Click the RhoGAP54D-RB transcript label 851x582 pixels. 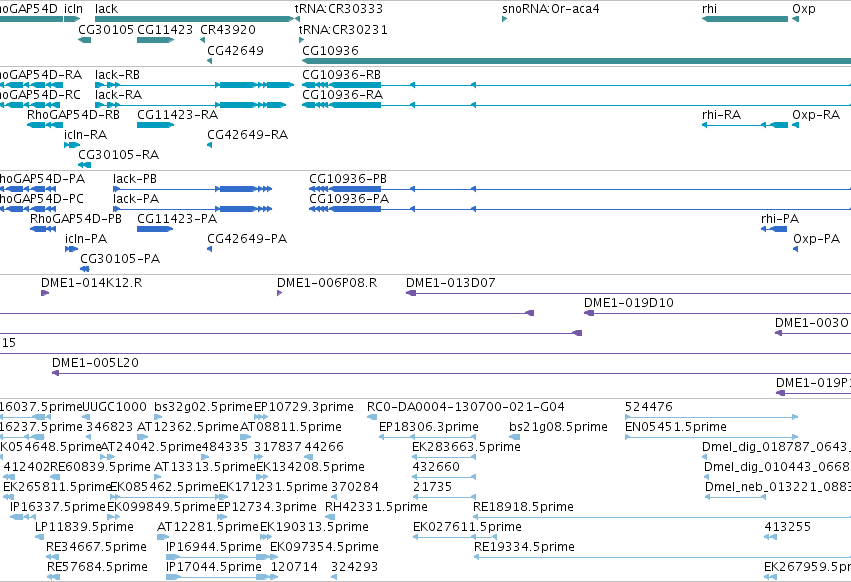click(x=73, y=115)
